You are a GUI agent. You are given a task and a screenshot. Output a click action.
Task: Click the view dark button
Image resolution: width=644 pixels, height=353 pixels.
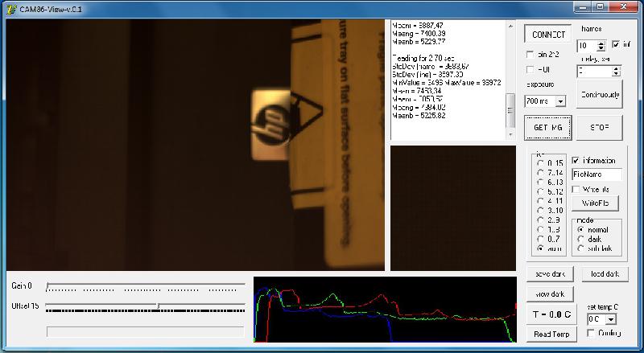click(550, 294)
